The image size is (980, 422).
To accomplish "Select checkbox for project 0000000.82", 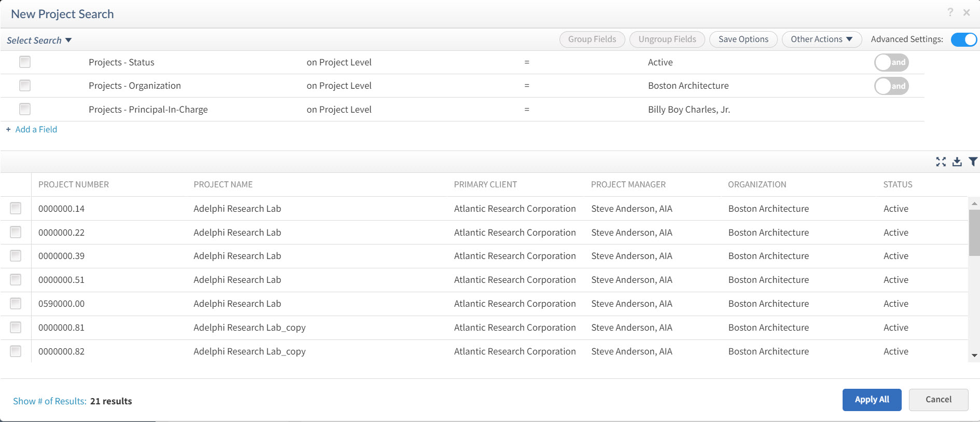I will tap(16, 351).
